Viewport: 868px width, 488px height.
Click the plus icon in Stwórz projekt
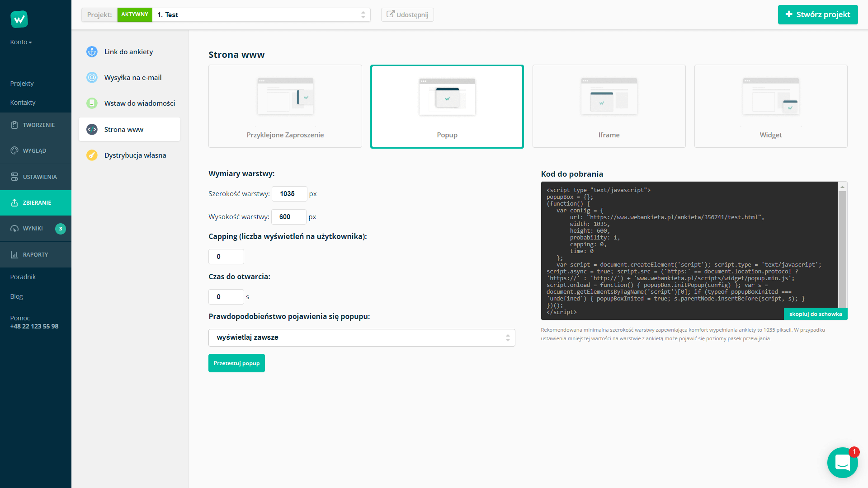click(x=789, y=14)
